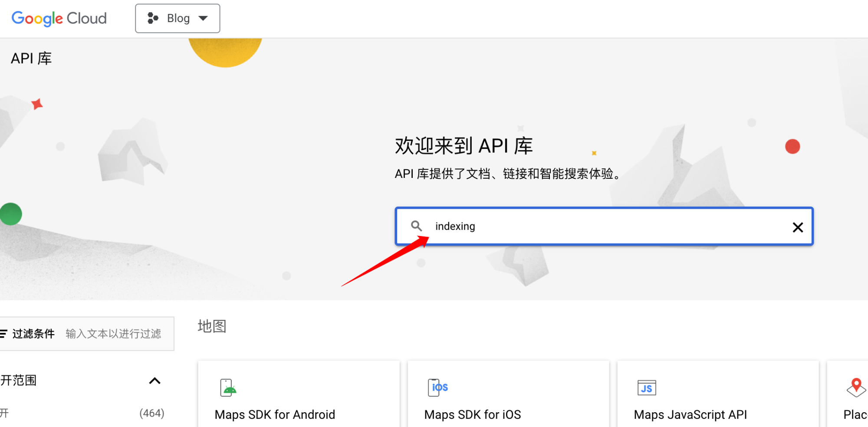Screen dimensions: 868x427
Task: Click the 欢迎来到 API 库 heading
Action: [464, 146]
